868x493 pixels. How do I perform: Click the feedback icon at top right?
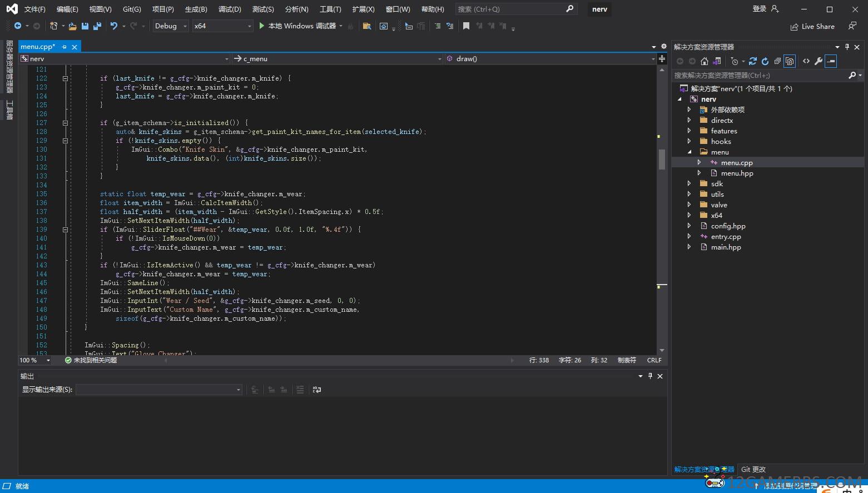coord(852,26)
